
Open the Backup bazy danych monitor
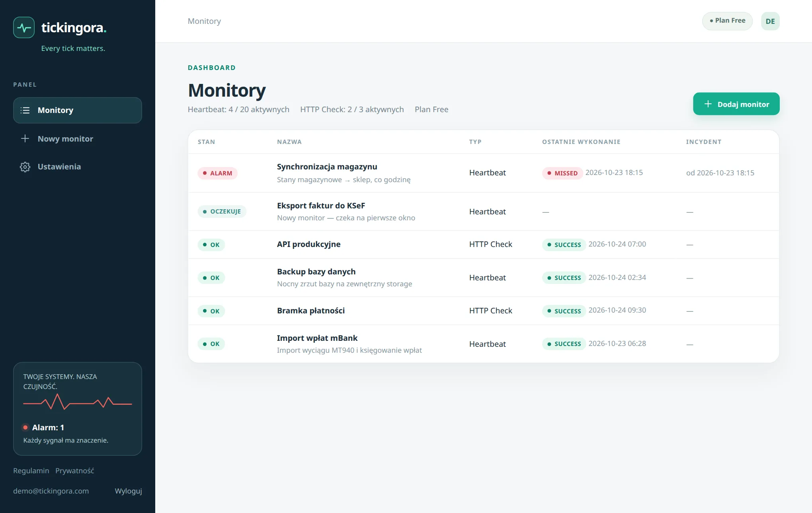(316, 272)
